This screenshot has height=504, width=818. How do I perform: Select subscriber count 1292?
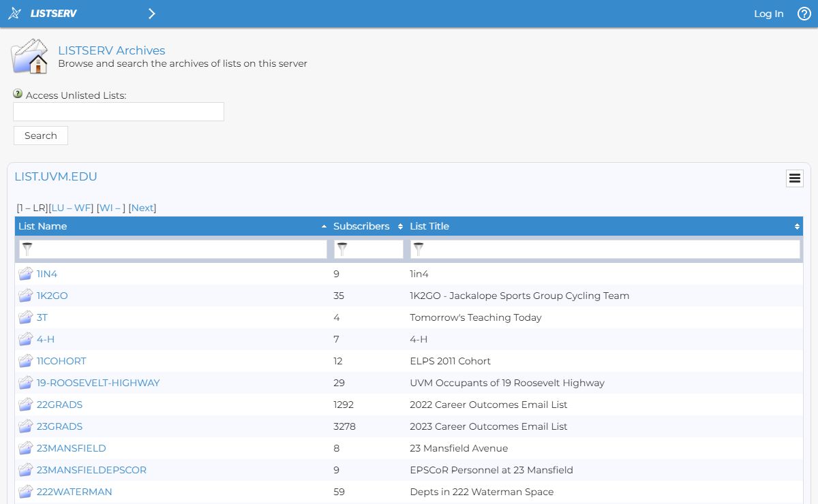point(344,405)
